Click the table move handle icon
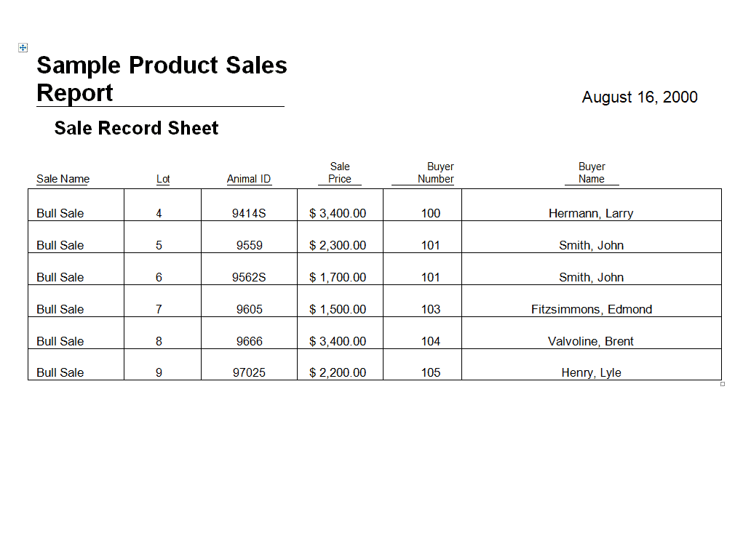The image size is (735, 560). (x=23, y=47)
